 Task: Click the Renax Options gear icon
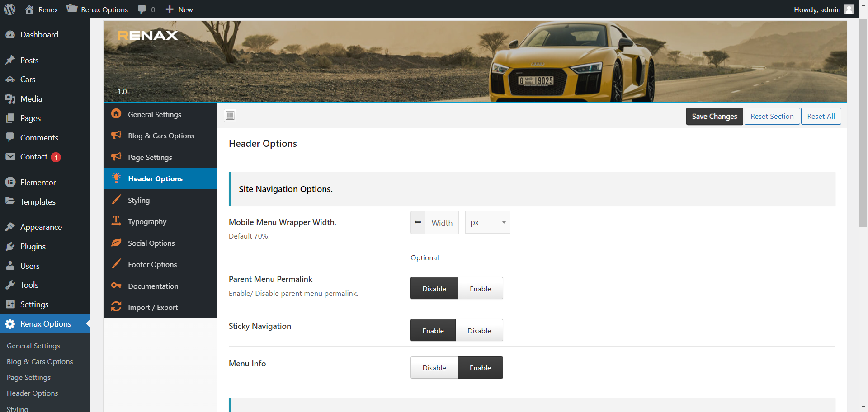tap(10, 323)
